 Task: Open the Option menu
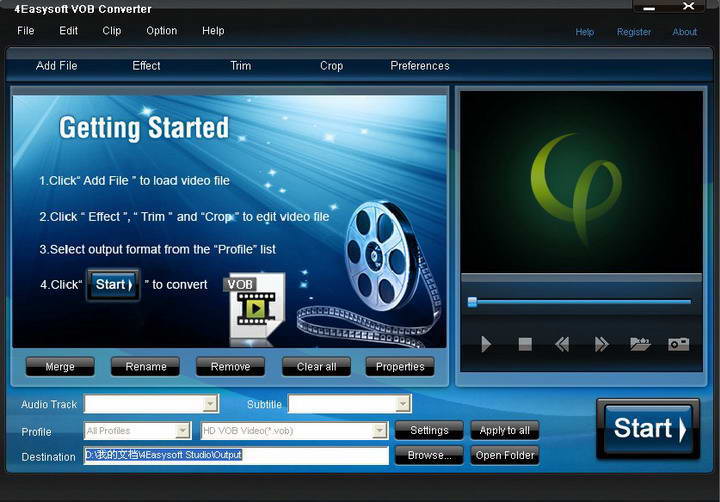[x=162, y=31]
